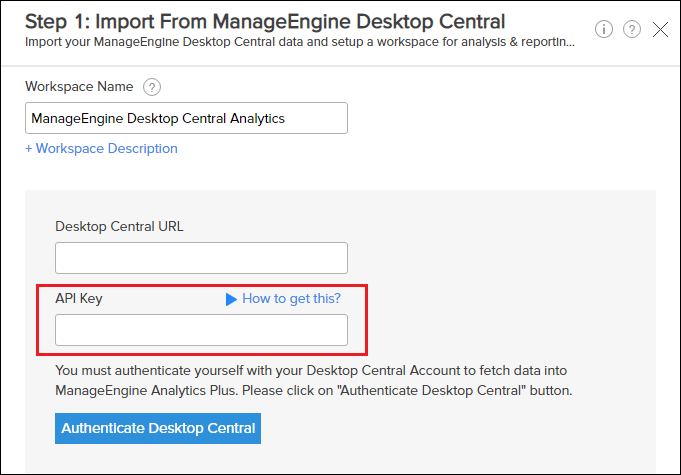This screenshot has height=475, width=681.
Task: Click into the Desktop Central URL field
Action: 201,258
